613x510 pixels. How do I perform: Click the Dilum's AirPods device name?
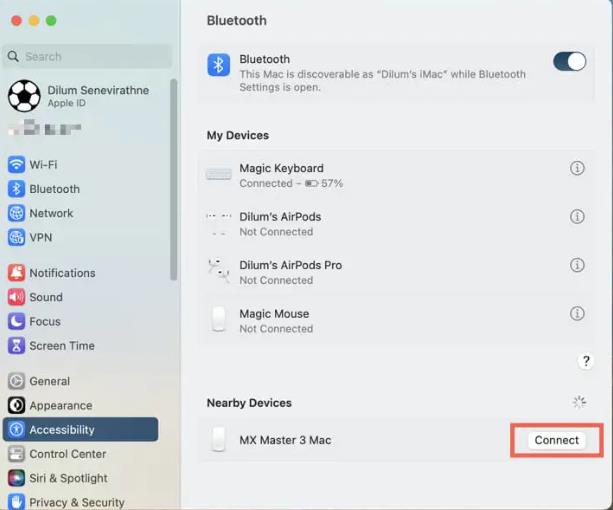coord(280,217)
